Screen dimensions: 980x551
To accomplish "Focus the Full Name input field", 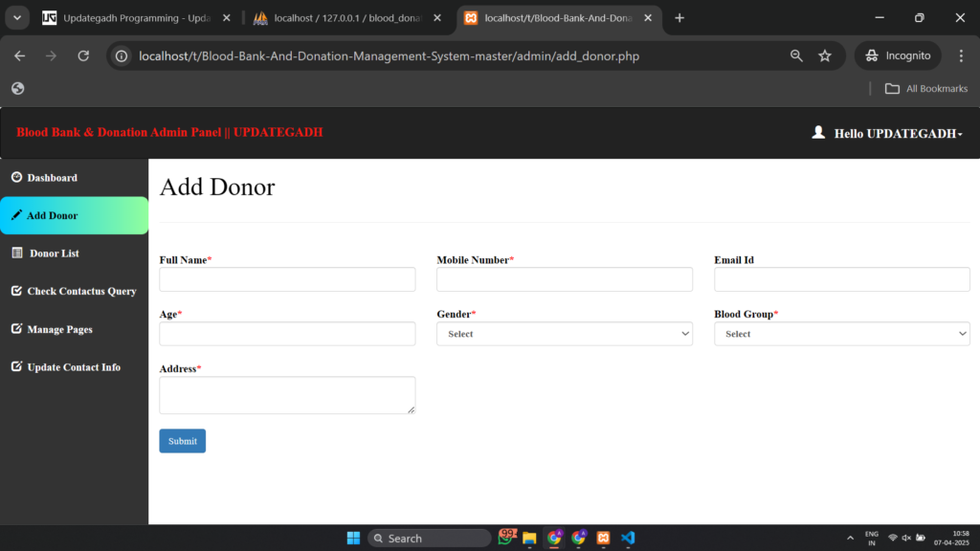I will pos(287,279).
